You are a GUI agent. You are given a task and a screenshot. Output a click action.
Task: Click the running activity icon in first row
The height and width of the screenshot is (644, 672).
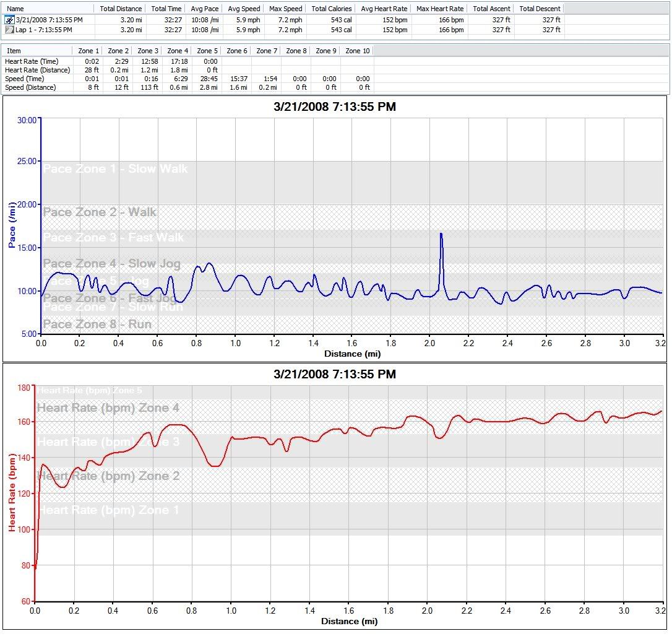tap(10, 20)
